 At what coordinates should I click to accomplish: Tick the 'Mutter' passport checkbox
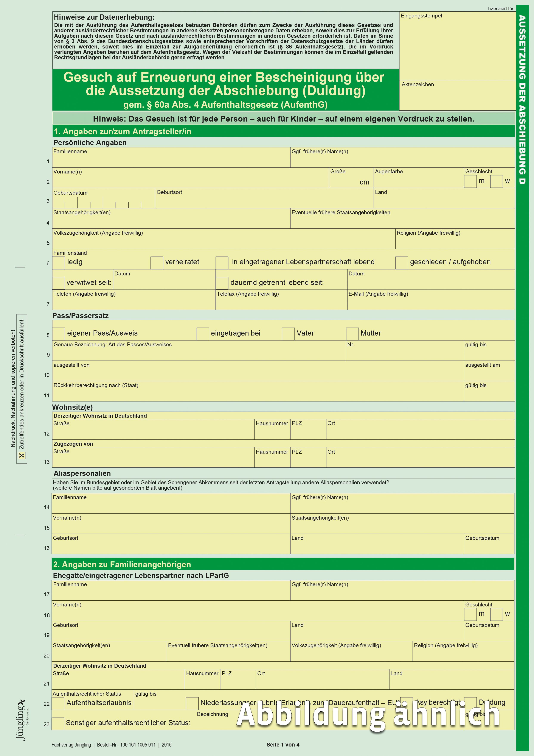click(352, 334)
